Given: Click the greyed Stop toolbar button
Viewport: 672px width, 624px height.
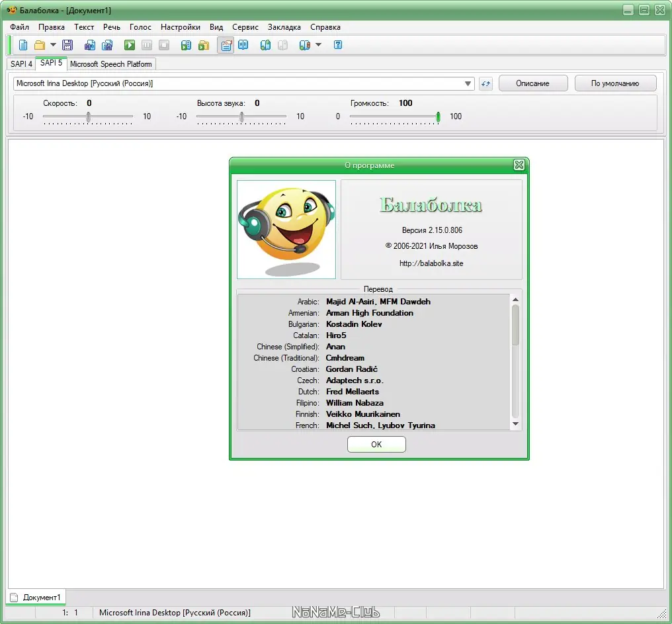Looking at the screenshot, I should point(164,45).
